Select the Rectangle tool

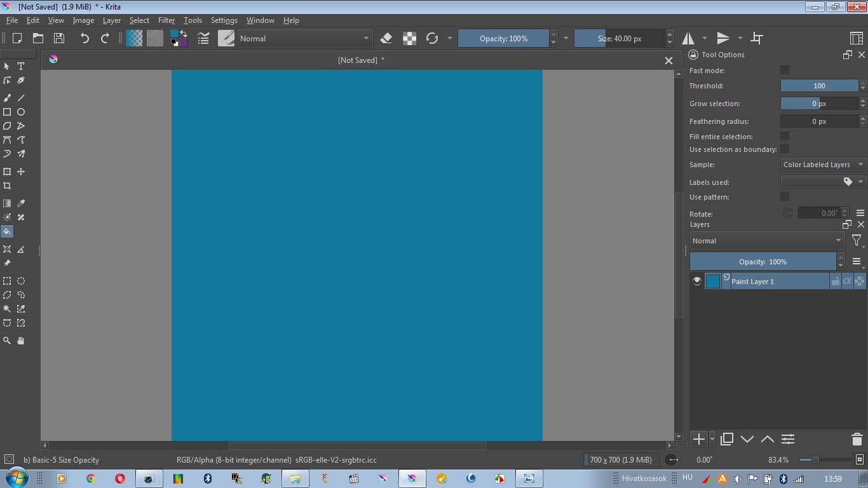pos(7,112)
